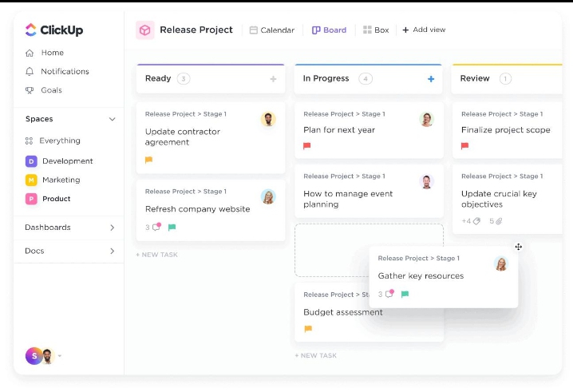
Task: Add a task with Ready column plus
Action: click(273, 79)
